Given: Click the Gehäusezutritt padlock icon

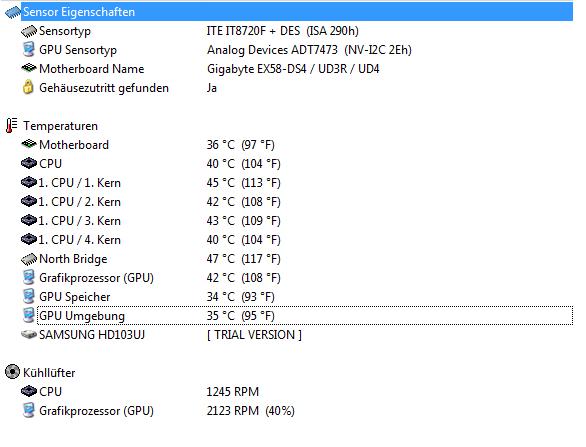Looking at the screenshot, I should [28, 87].
